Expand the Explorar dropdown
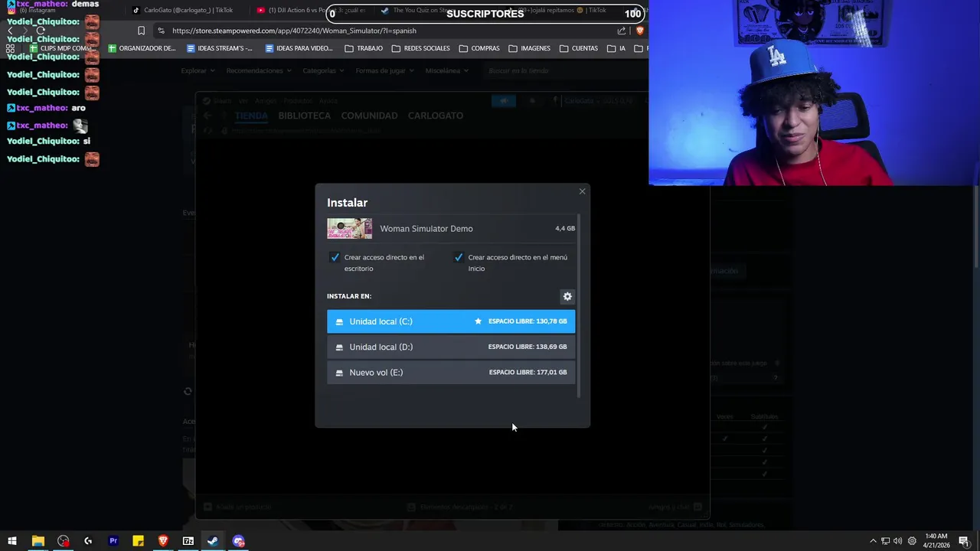 pos(198,70)
